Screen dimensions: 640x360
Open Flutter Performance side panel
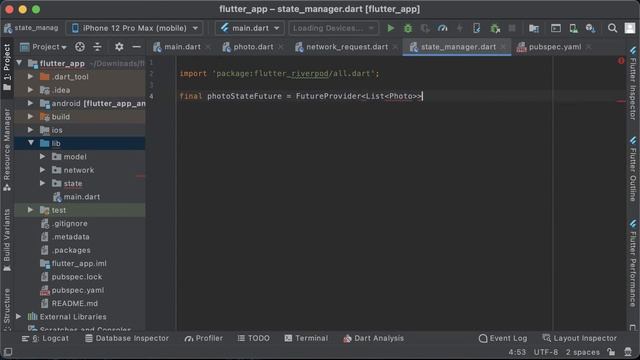tap(633, 263)
